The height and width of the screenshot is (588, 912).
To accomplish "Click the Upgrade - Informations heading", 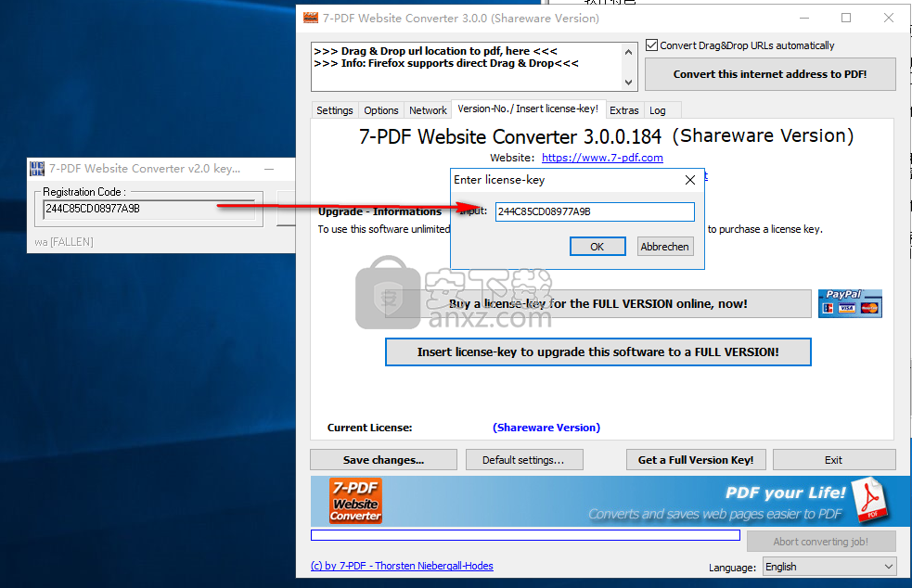I will [379, 211].
